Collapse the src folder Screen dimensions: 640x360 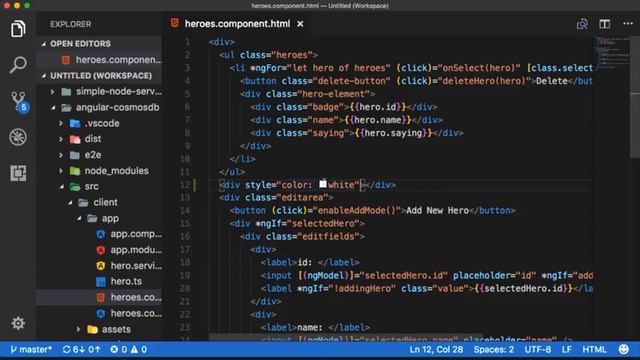(x=100, y=187)
